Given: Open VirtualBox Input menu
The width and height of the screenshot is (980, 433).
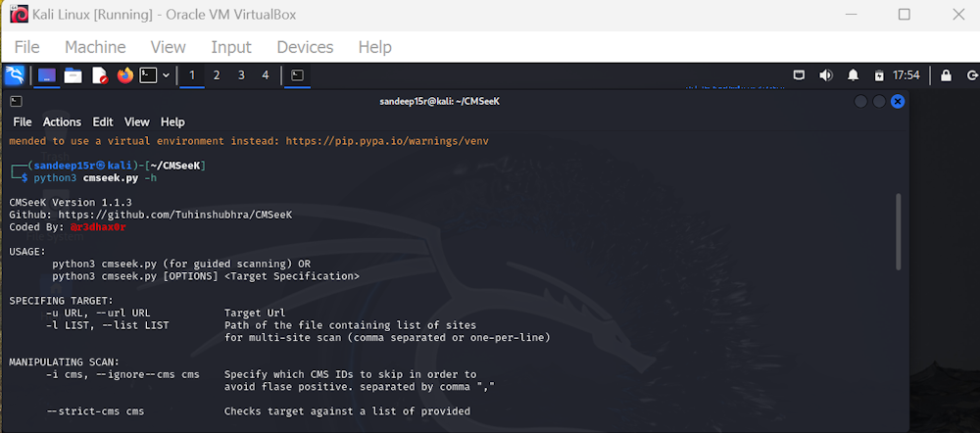Looking at the screenshot, I should pyautogui.click(x=231, y=47).
